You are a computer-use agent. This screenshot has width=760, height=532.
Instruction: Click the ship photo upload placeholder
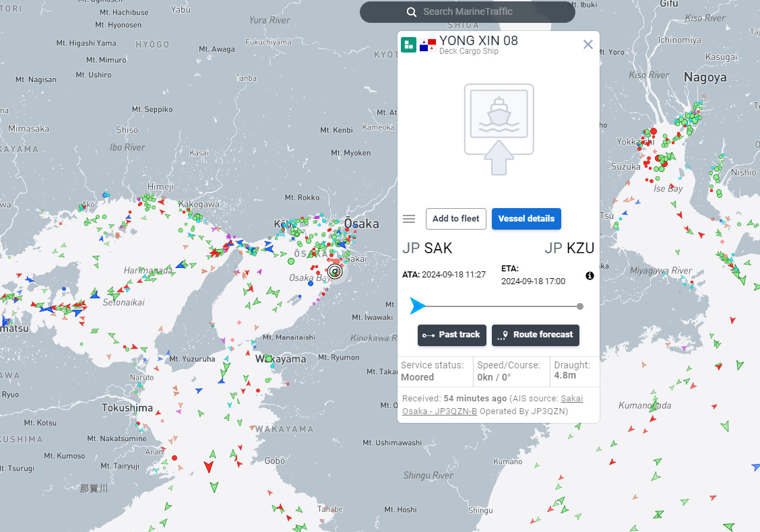pyautogui.click(x=499, y=129)
